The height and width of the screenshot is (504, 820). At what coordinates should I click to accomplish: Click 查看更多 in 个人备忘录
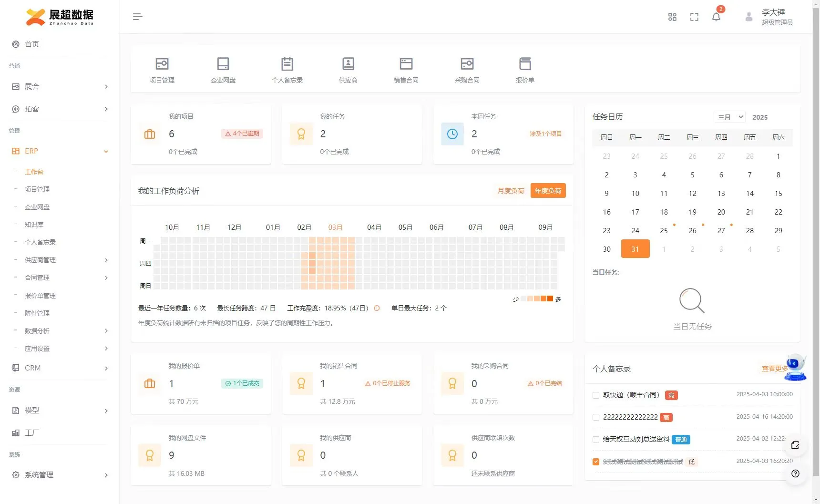pyautogui.click(x=774, y=369)
